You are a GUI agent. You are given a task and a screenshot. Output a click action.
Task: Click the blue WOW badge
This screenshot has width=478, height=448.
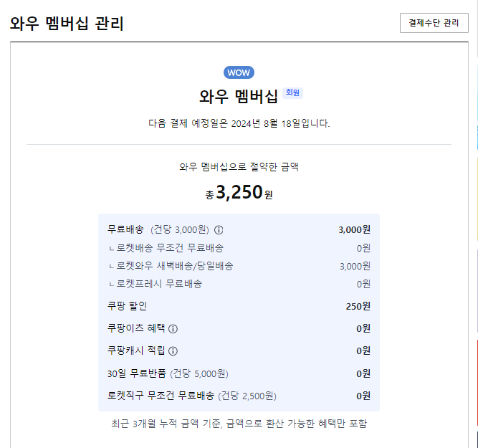[239, 72]
